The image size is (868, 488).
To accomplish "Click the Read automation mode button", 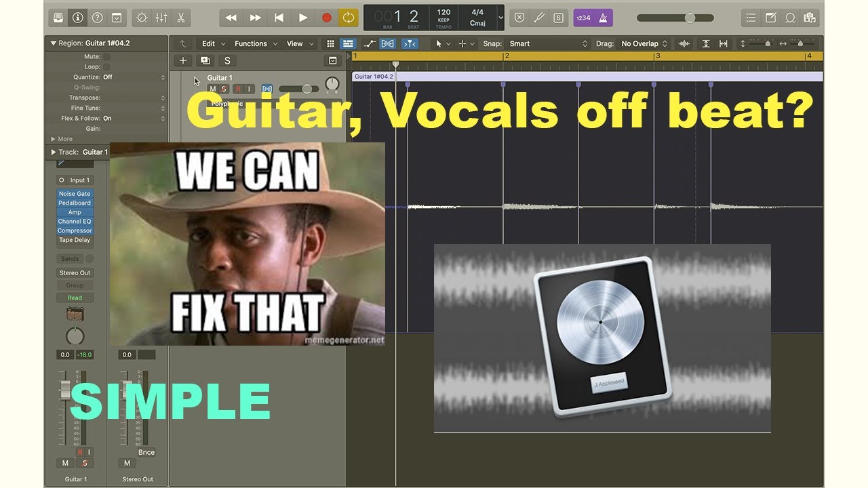I will click(75, 298).
